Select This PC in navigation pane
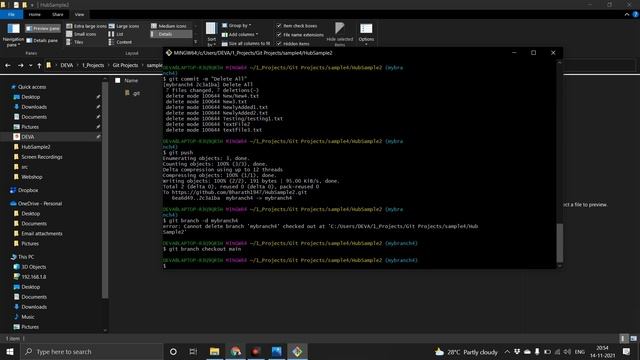The width and height of the screenshot is (640, 360). (26, 257)
